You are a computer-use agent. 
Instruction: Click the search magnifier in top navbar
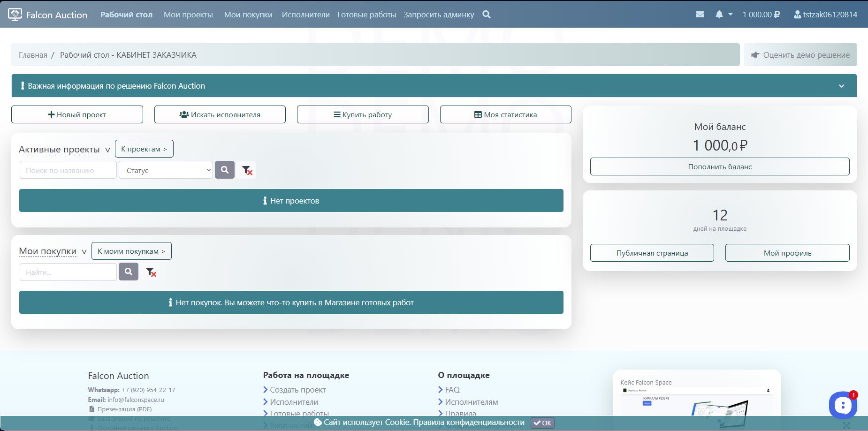pos(487,15)
